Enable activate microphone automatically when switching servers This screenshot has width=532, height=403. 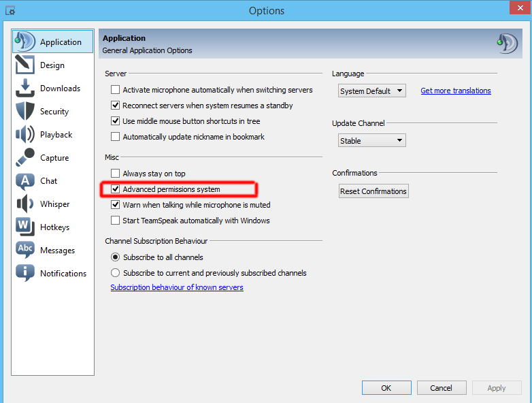tap(116, 90)
